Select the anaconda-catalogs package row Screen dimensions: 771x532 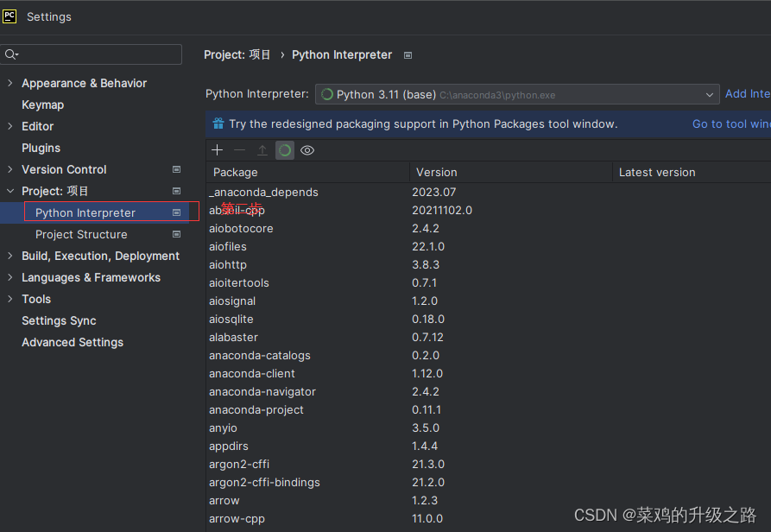coord(489,356)
